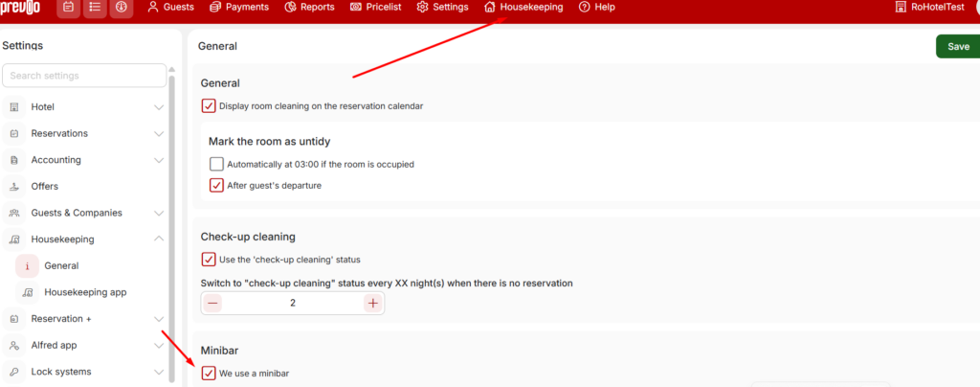The height and width of the screenshot is (387, 980).
Task: Select the Housekeeping app sidebar icon
Action: tap(28, 292)
